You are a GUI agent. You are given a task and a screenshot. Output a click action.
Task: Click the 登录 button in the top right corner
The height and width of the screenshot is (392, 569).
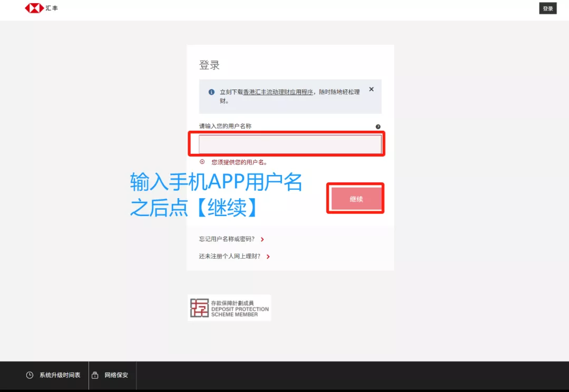[x=547, y=8]
